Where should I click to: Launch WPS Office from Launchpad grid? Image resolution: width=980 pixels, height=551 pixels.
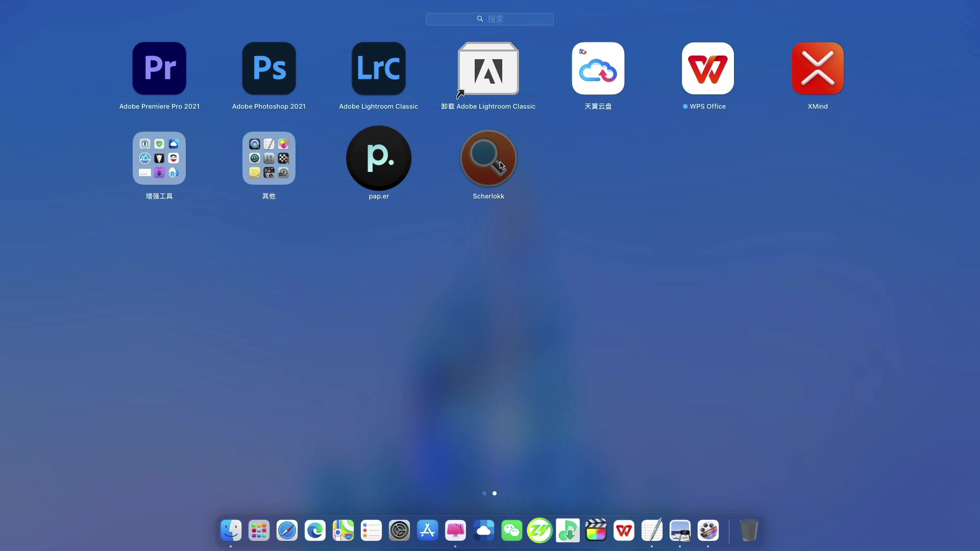click(708, 69)
